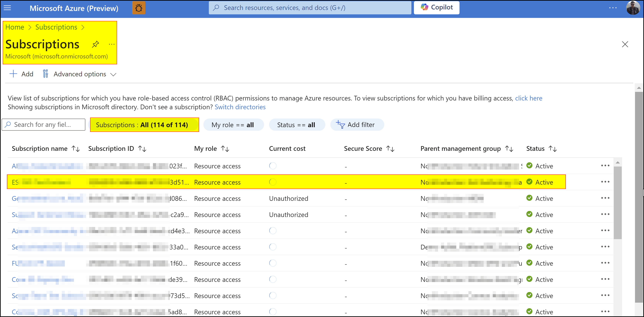Expand Advanced options dropdown

tap(80, 74)
